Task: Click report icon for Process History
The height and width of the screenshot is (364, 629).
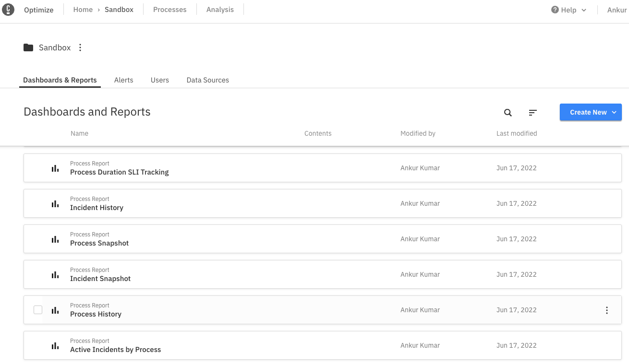Action: 55,310
